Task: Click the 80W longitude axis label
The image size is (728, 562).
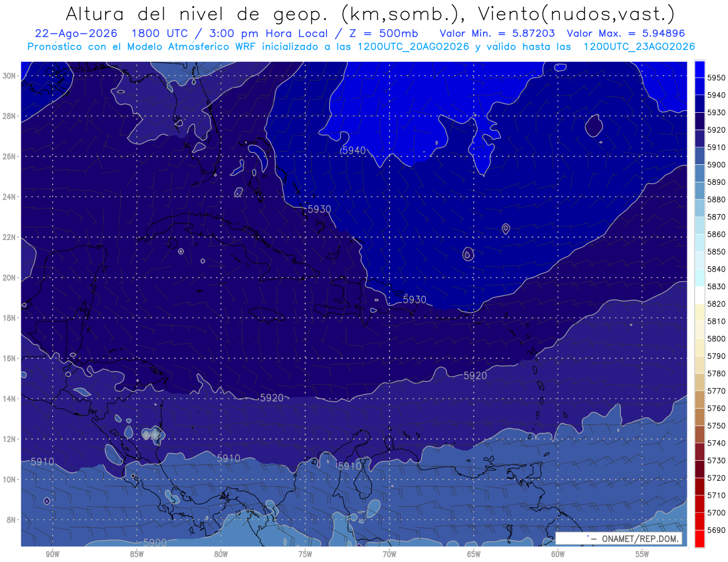Action: pos(221,555)
